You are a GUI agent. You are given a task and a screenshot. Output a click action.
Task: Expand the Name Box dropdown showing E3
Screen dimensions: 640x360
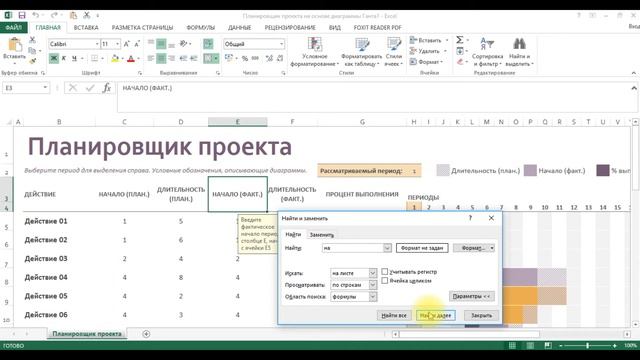tap(45, 88)
